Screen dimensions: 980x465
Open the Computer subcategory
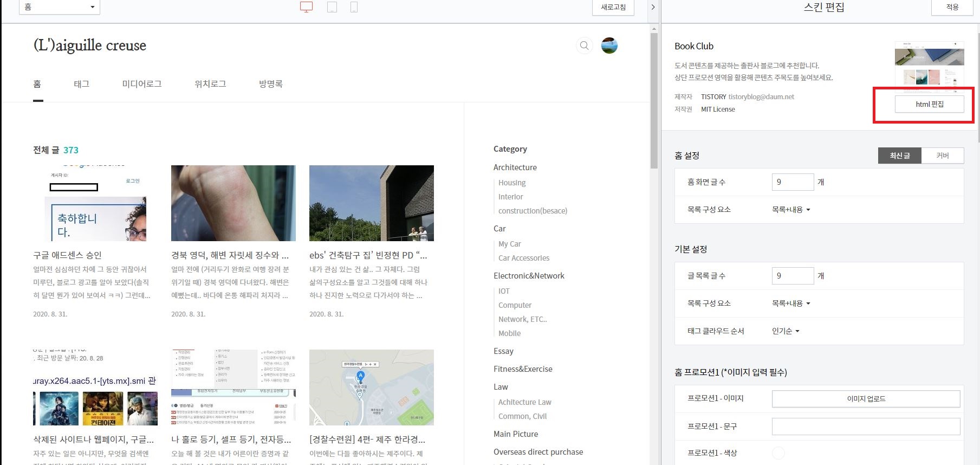point(515,305)
